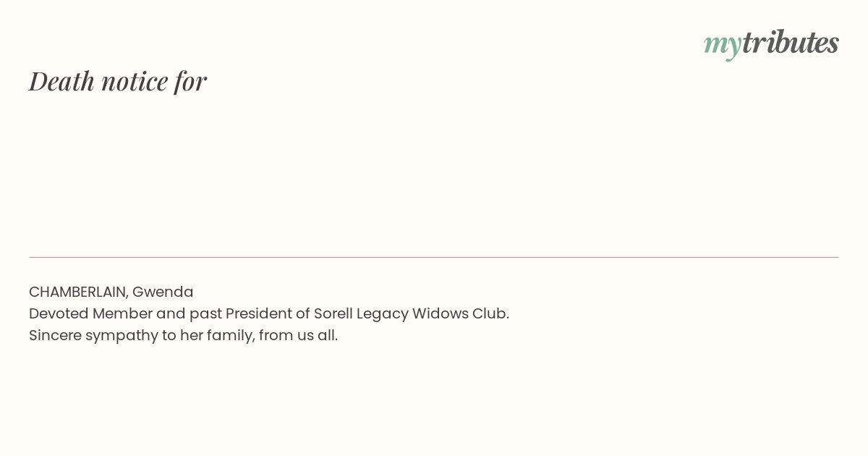868x456 pixels.
Task: Click the word "Death" in heading
Action: pos(62,80)
